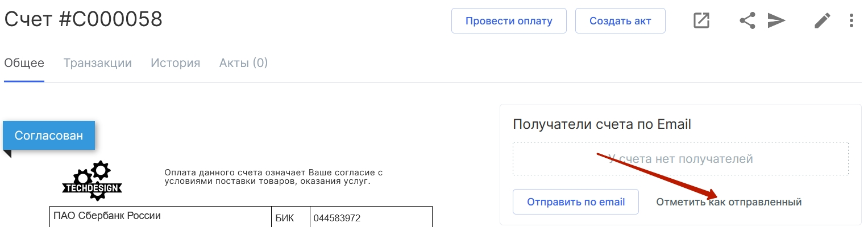The image size is (868, 227).
Task: Click the Создать акт button
Action: coord(620,21)
